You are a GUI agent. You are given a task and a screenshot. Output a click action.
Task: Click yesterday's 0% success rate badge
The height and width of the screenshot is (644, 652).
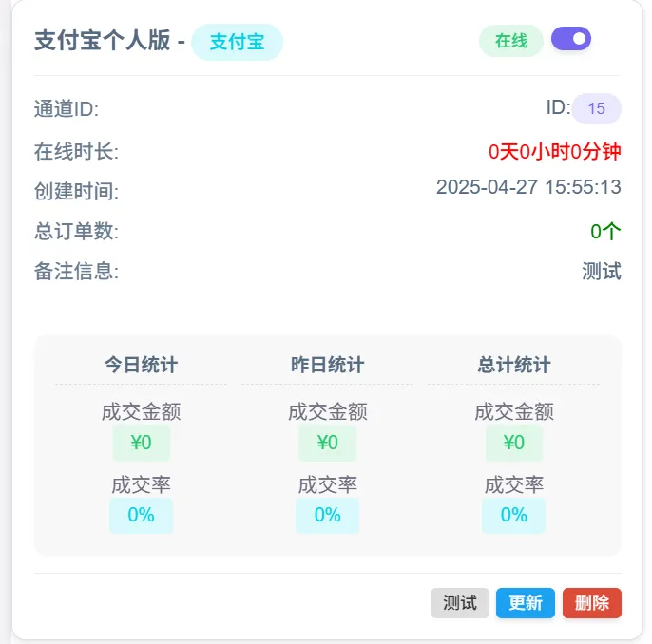(x=327, y=515)
